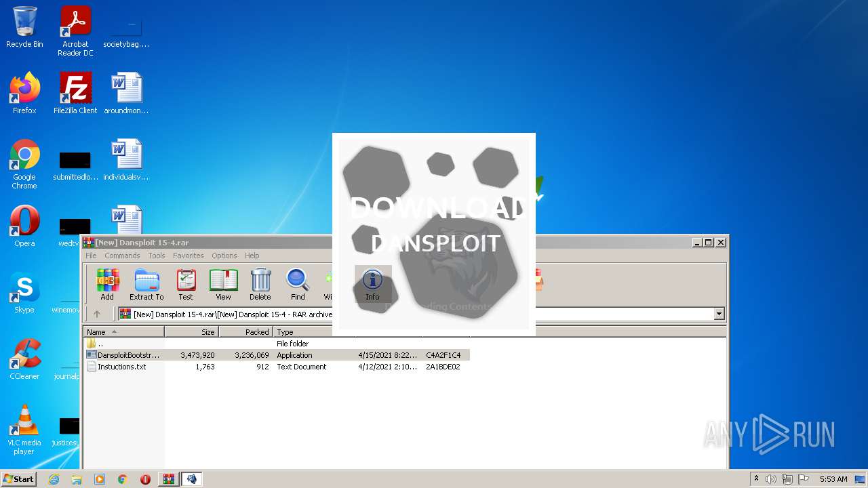The height and width of the screenshot is (488, 868).
Task: Open the Recycle Bin desktop icon
Action: (x=24, y=27)
